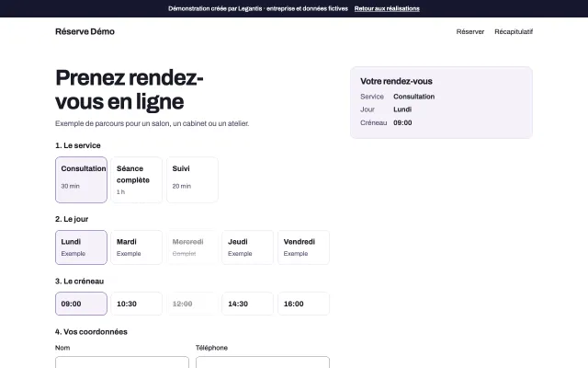Click the '1. Le service' heading
Screen dimensions: 588x368
77,145
